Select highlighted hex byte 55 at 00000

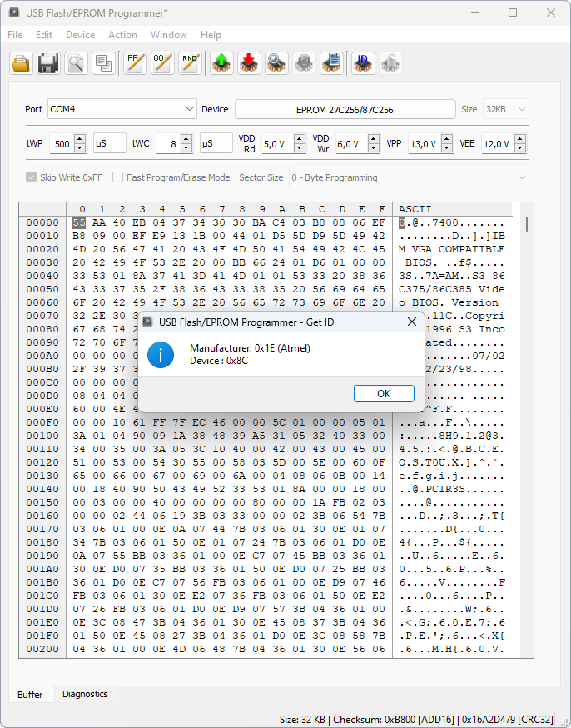click(x=79, y=222)
